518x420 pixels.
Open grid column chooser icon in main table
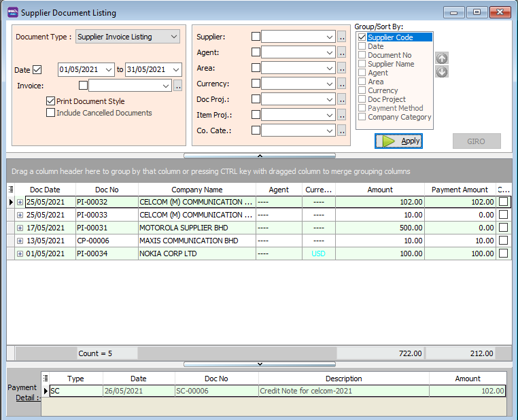tap(11, 190)
